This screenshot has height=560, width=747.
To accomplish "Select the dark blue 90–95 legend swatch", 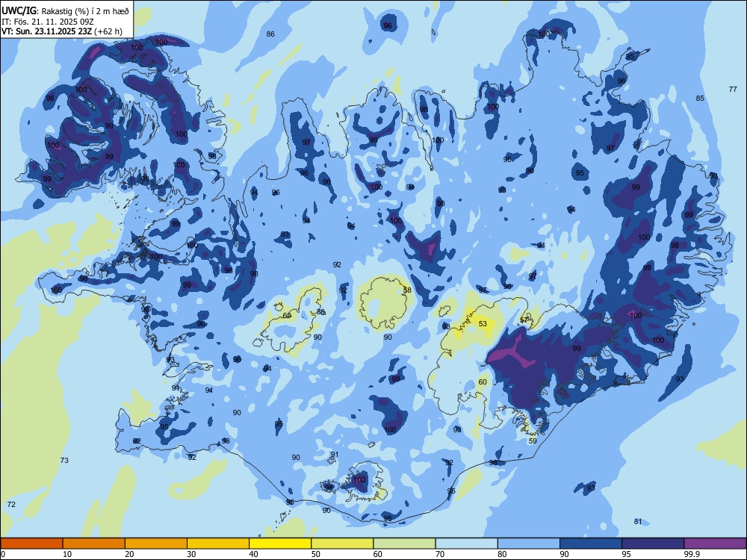I will [591, 544].
